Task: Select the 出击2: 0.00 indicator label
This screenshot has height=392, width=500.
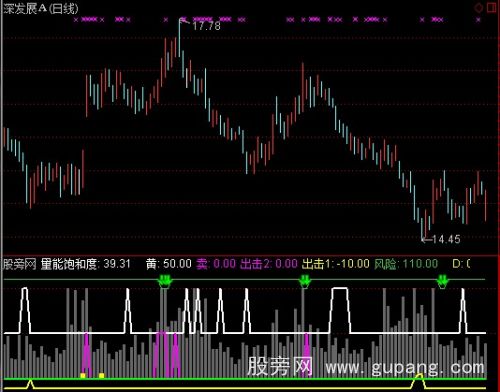Action: 269,264
